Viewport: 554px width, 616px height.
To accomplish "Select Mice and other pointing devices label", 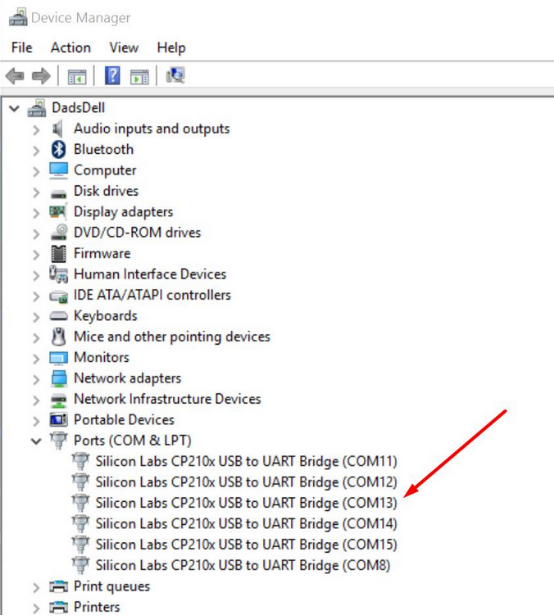I will click(x=172, y=337).
